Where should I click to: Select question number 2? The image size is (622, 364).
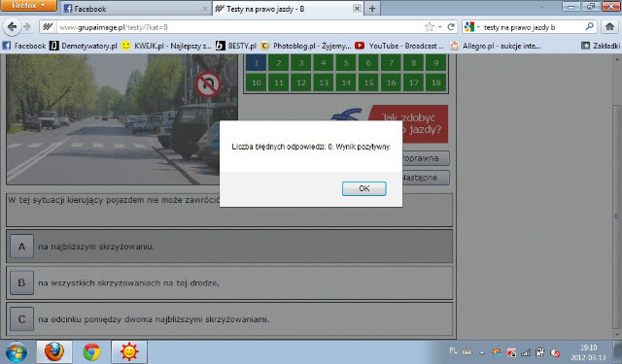[279, 62]
